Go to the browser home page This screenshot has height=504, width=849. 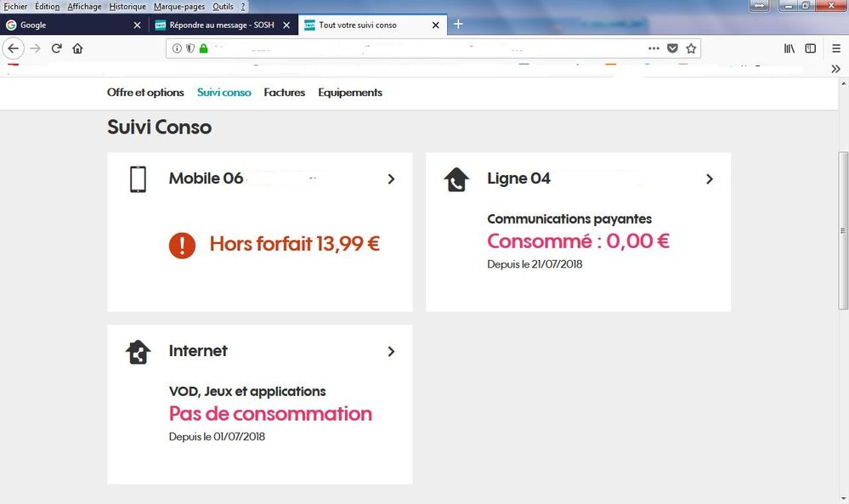[x=77, y=48]
